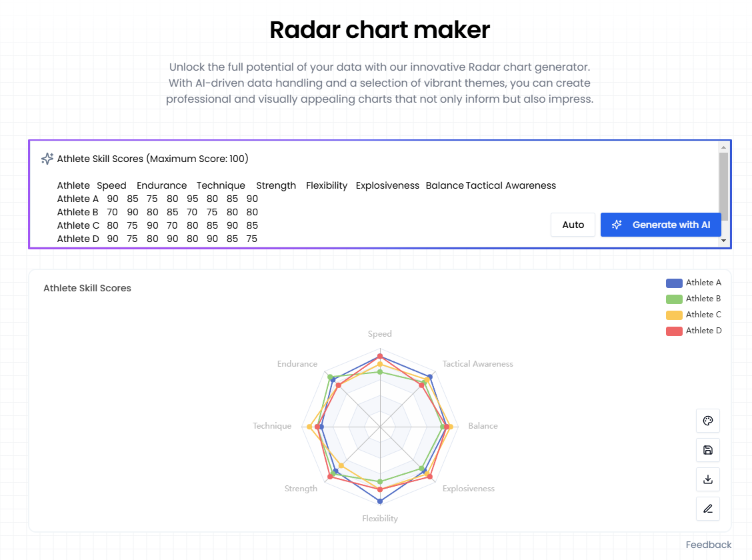Click inside the athlete data input area
Screen dimensions: 752x560
pos(267,200)
